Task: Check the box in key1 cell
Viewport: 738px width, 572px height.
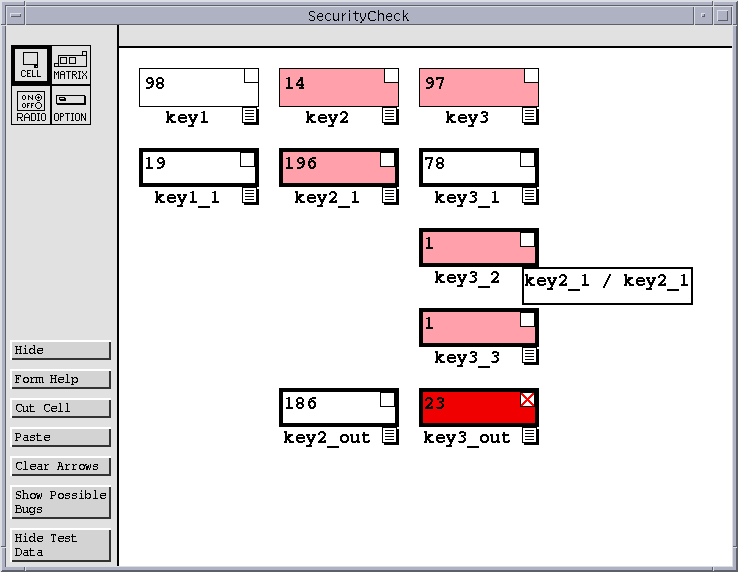Action: click(251, 76)
